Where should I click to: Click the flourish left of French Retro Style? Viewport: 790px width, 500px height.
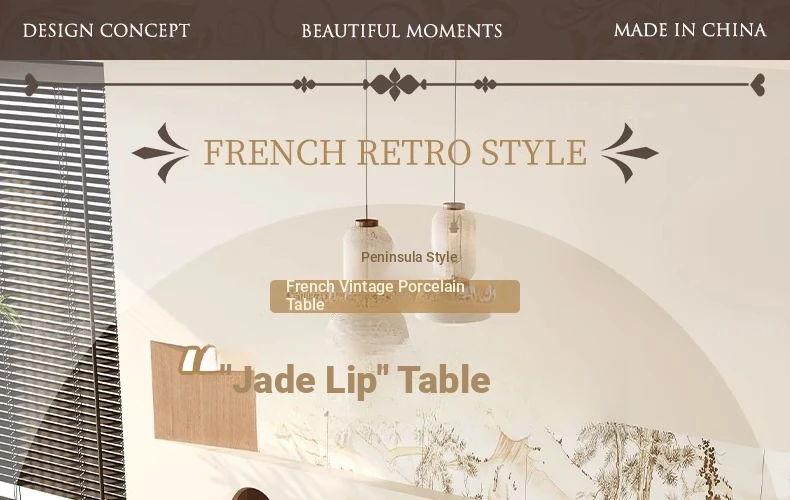pos(161,153)
